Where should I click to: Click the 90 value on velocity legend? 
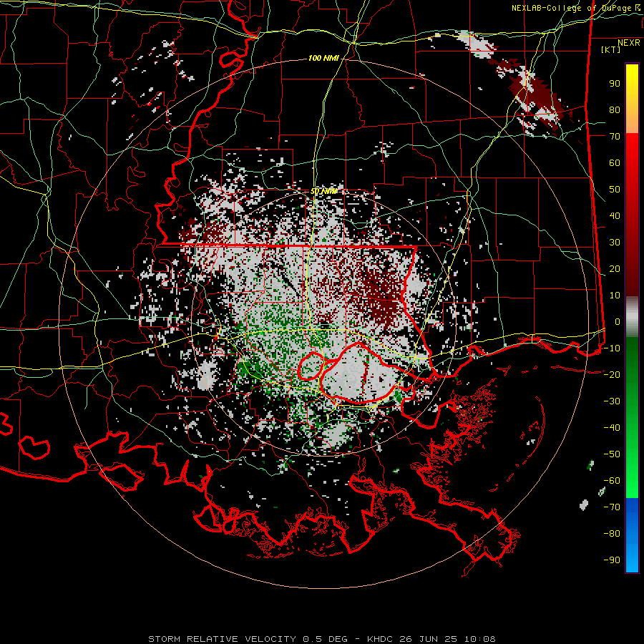click(x=615, y=84)
